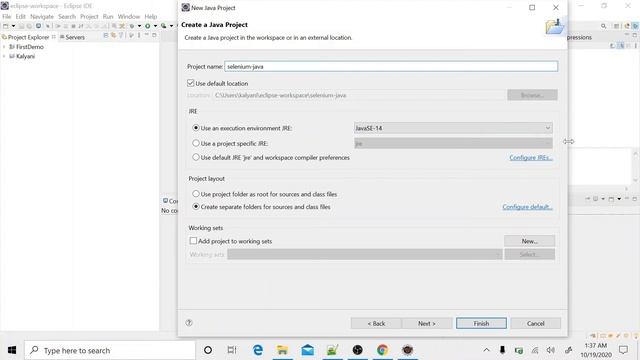Switch to the Servers tab
Image resolution: width=640 pixels, height=360 pixels.
tap(72, 37)
